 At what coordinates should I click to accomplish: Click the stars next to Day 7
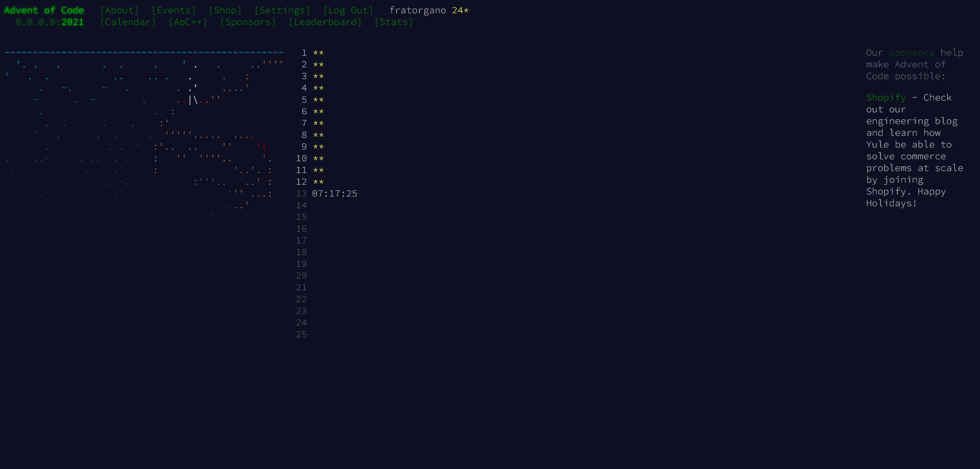(x=317, y=123)
